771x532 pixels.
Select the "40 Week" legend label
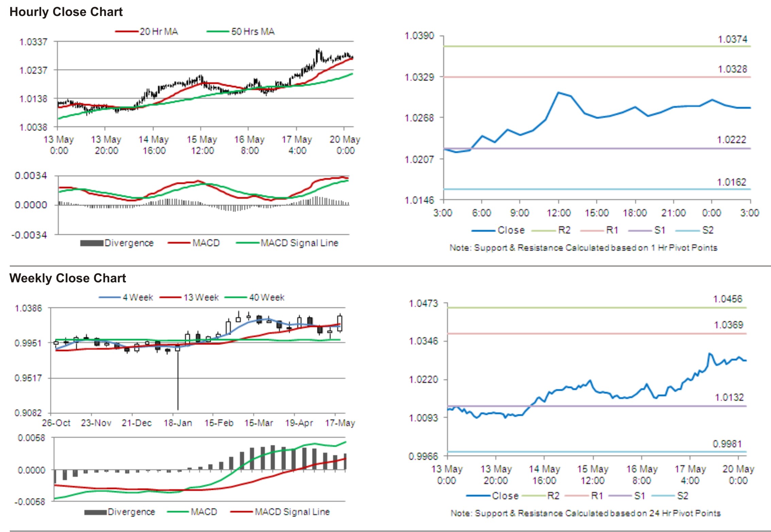(267, 298)
